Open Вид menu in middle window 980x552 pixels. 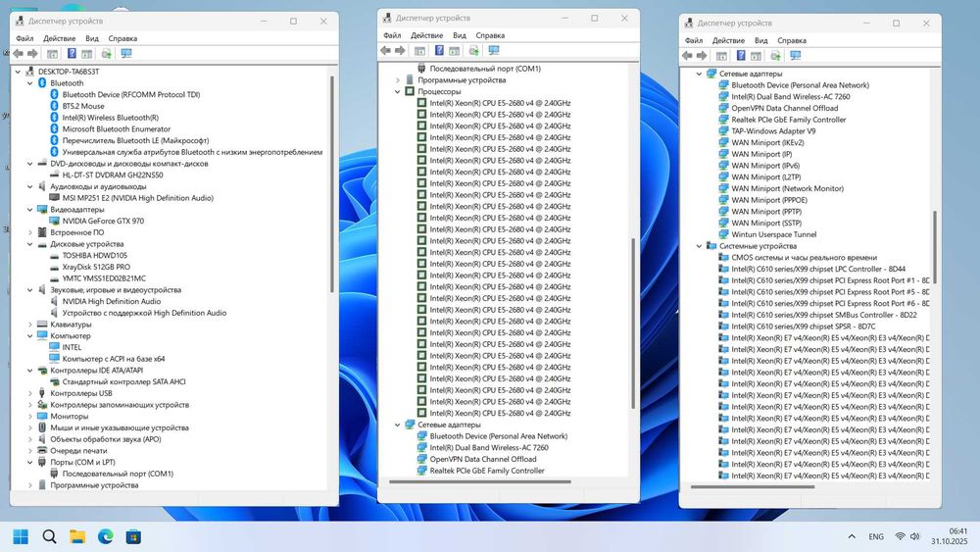(x=460, y=35)
